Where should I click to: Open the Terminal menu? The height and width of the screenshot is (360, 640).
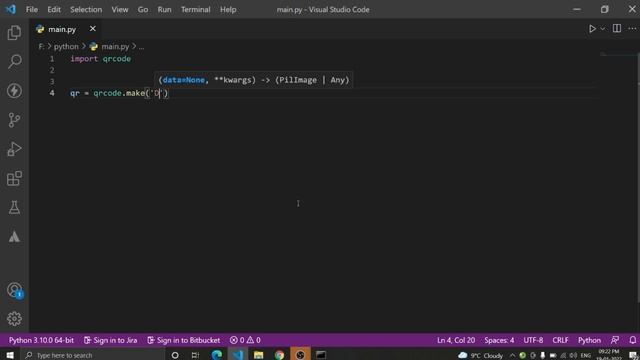point(196,9)
